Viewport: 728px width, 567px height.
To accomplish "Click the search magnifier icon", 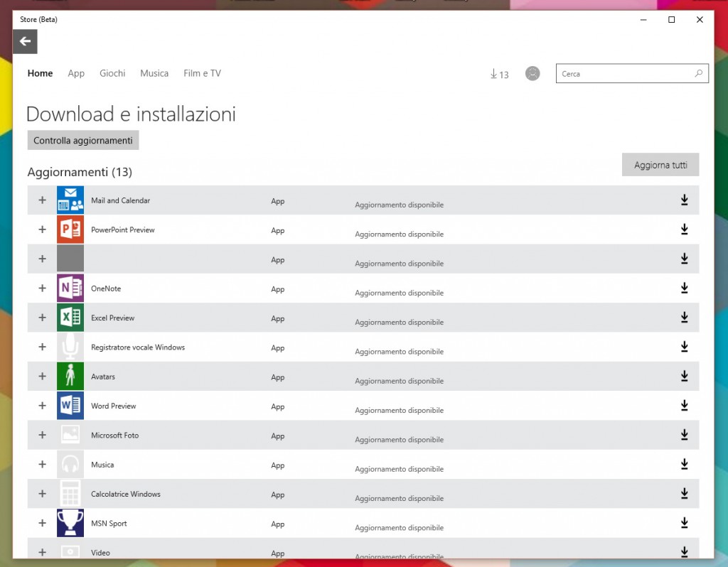I will click(x=699, y=73).
